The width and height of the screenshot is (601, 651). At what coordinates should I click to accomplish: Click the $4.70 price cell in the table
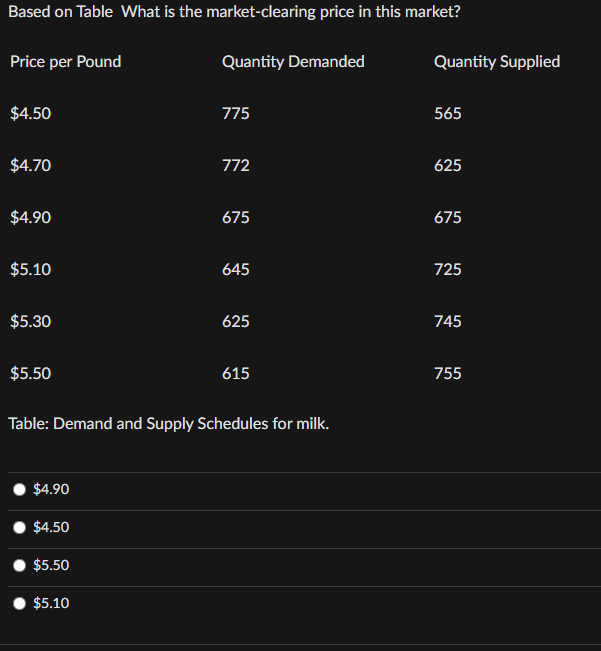30,166
